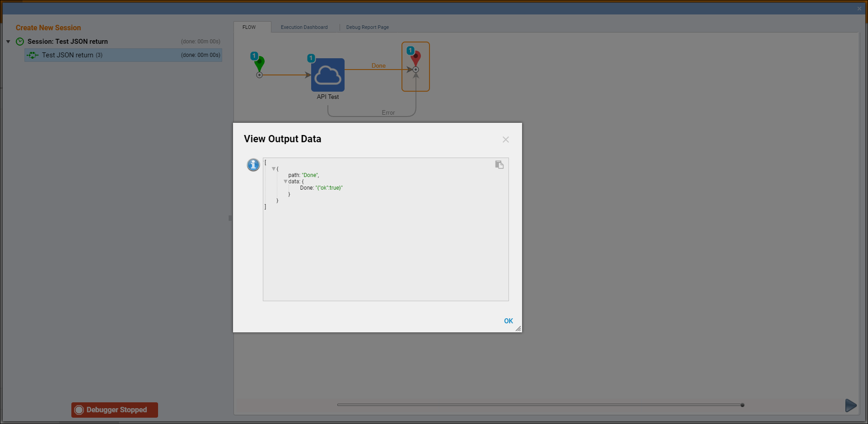Click the badge 1 on API Test step

(x=311, y=58)
